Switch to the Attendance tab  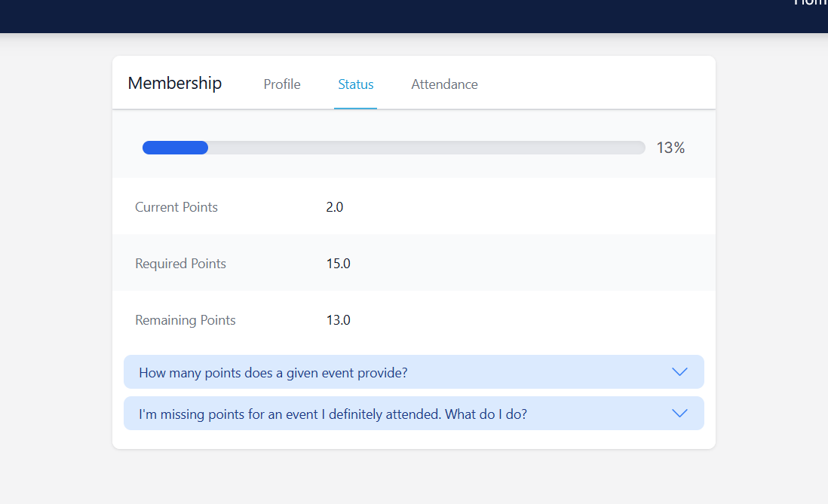click(x=444, y=84)
